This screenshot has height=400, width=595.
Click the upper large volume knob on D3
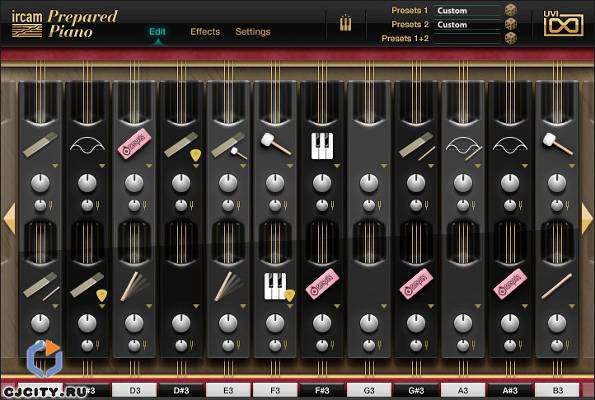point(134,184)
